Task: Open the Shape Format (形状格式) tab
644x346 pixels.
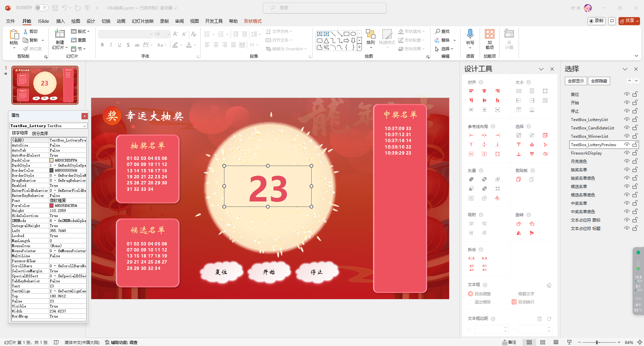Action: point(253,21)
